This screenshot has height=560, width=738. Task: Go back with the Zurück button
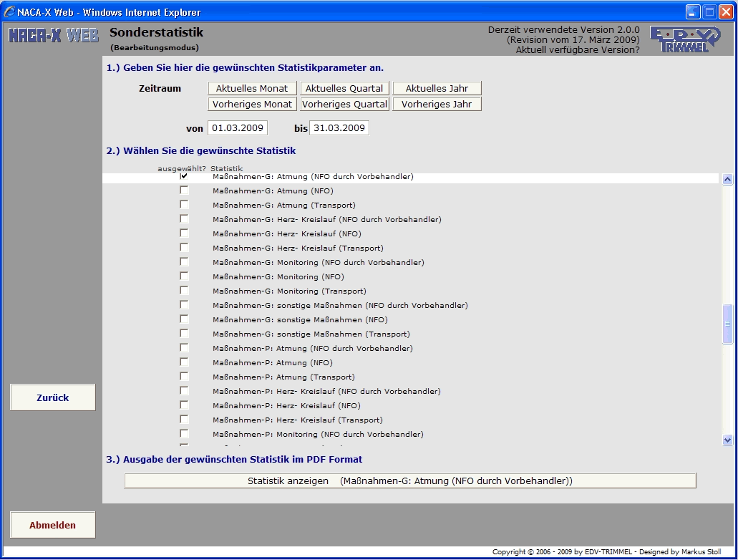(x=53, y=397)
